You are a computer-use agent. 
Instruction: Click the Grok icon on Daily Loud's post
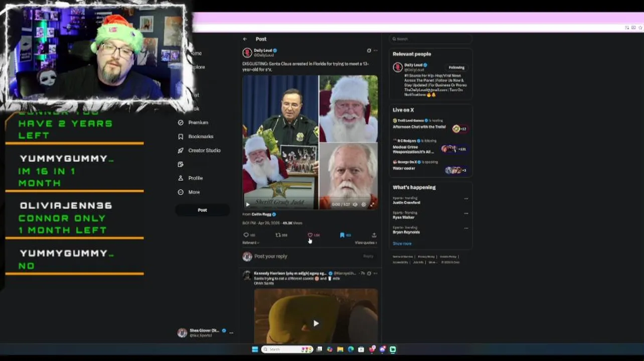369,51
